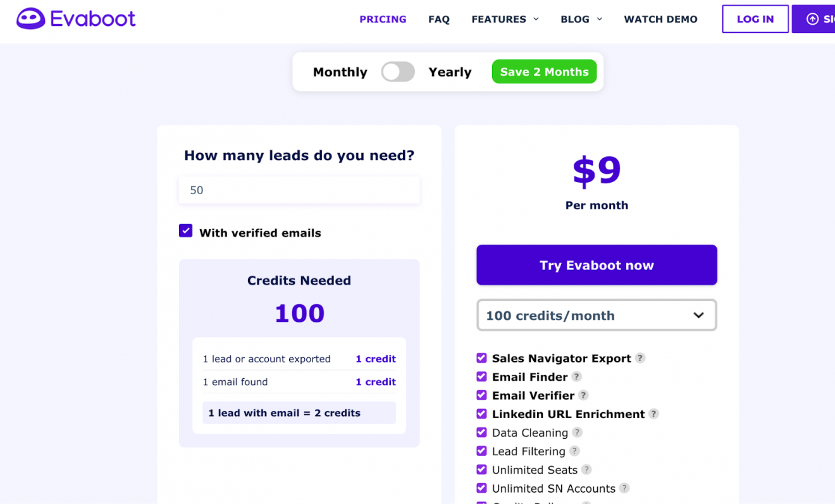The height and width of the screenshot is (504, 835).
Task: Open the 100 credits/month dropdown
Action: [597, 316]
